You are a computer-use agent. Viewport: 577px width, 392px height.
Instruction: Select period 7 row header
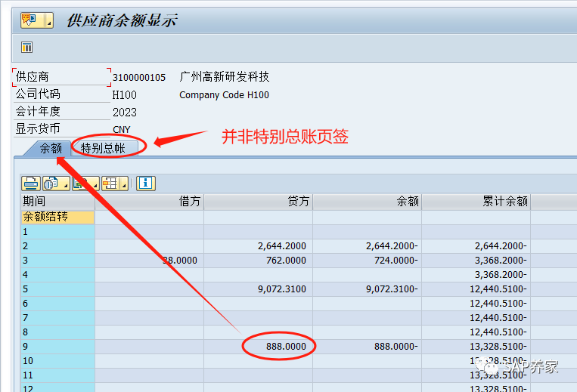click(x=57, y=318)
